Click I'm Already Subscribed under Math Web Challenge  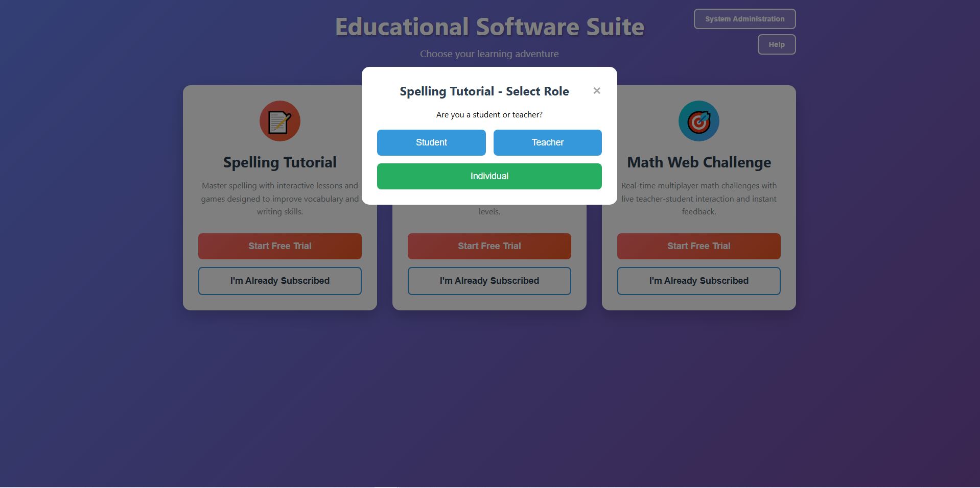(x=698, y=281)
